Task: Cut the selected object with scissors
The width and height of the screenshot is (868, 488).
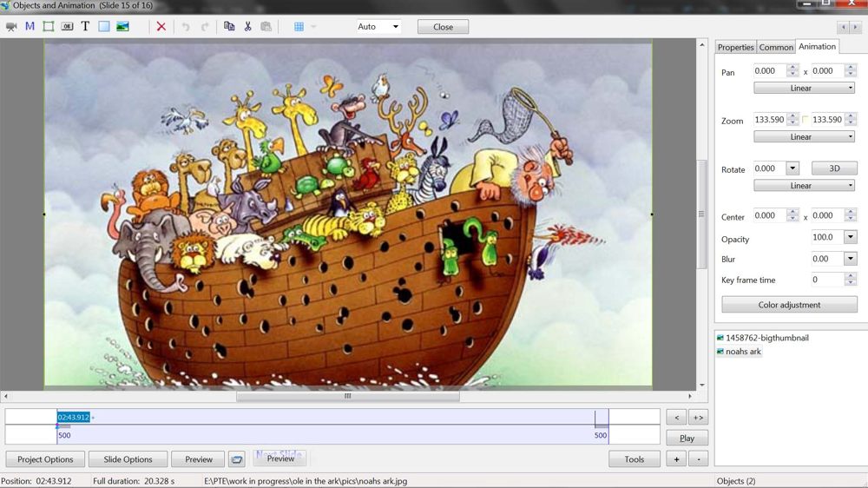Action: (x=247, y=26)
